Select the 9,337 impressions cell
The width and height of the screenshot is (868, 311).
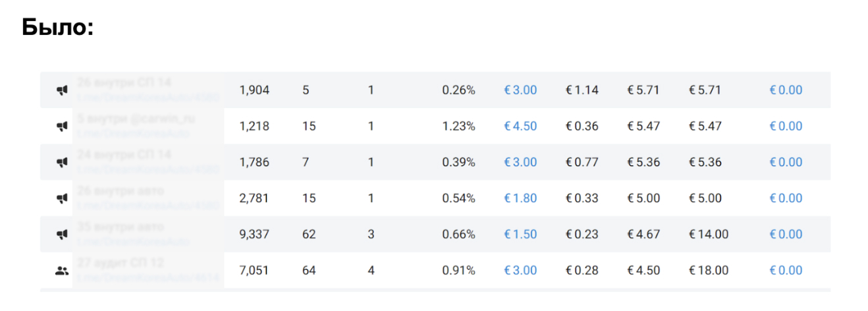tap(254, 235)
